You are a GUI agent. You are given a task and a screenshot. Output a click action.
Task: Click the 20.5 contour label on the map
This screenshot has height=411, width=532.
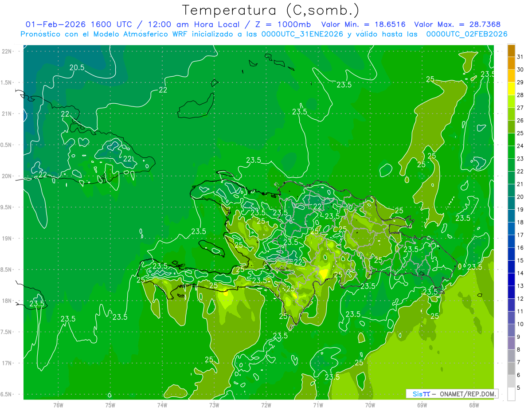(77, 67)
